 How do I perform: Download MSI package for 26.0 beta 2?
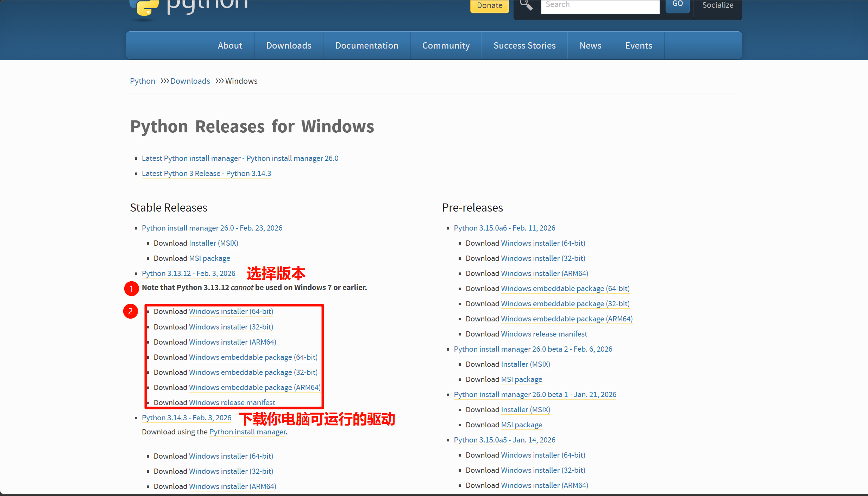[521, 379]
